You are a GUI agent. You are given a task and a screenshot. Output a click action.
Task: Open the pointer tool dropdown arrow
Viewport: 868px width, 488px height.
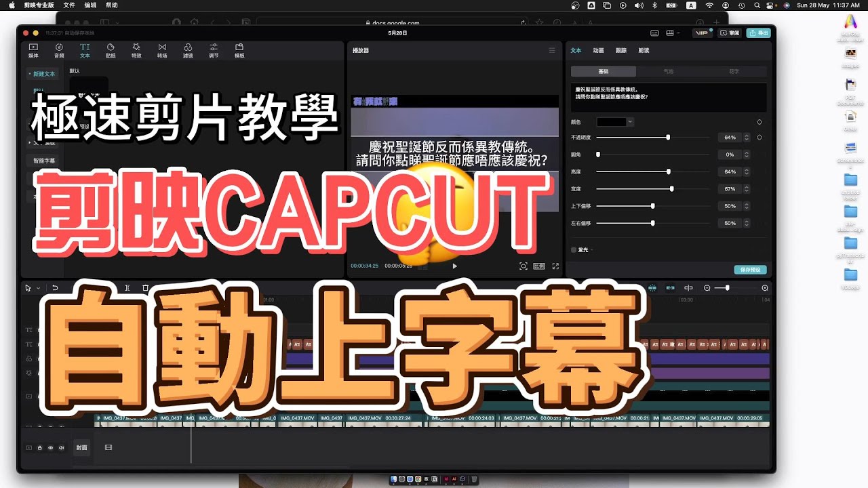(38, 288)
